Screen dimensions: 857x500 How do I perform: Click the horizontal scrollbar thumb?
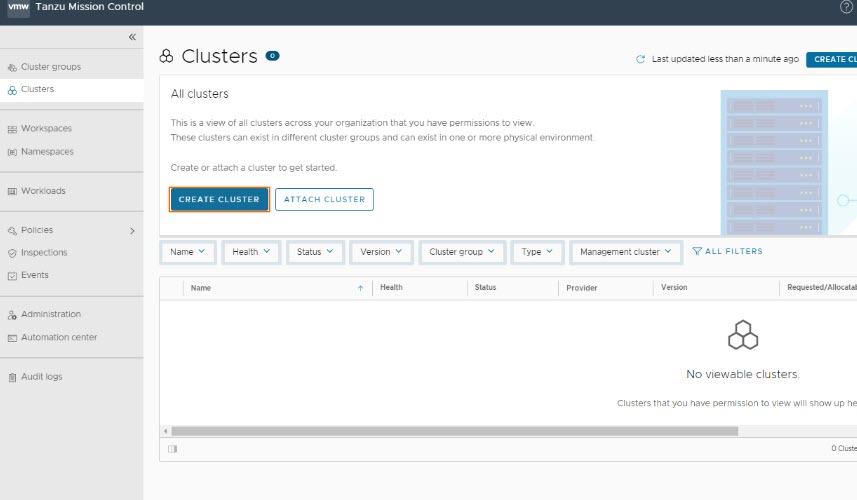455,431
